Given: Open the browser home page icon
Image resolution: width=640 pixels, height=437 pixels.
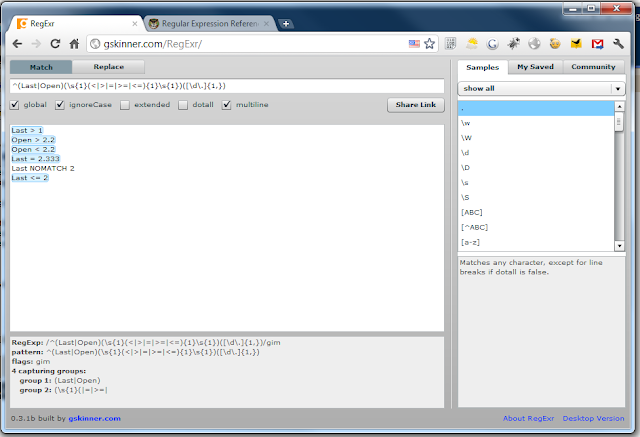Looking at the screenshot, I should point(74,44).
